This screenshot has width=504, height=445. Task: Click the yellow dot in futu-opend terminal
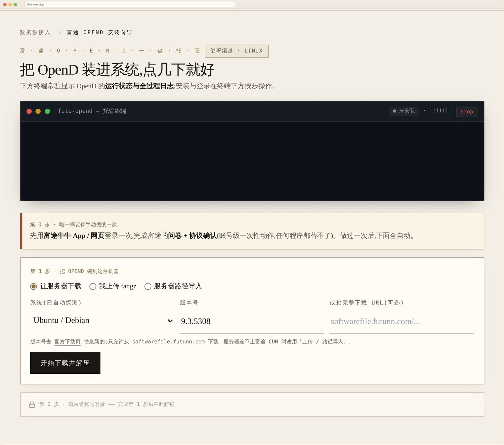tap(38, 111)
